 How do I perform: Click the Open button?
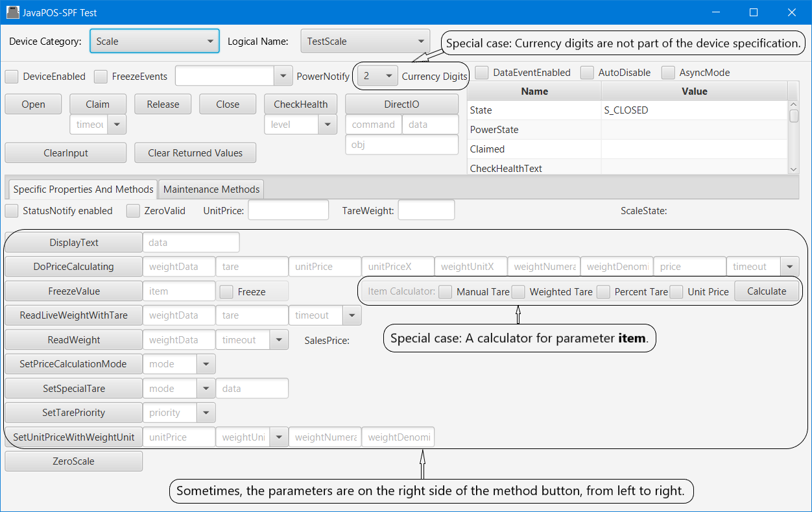click(x=33, y=104)
